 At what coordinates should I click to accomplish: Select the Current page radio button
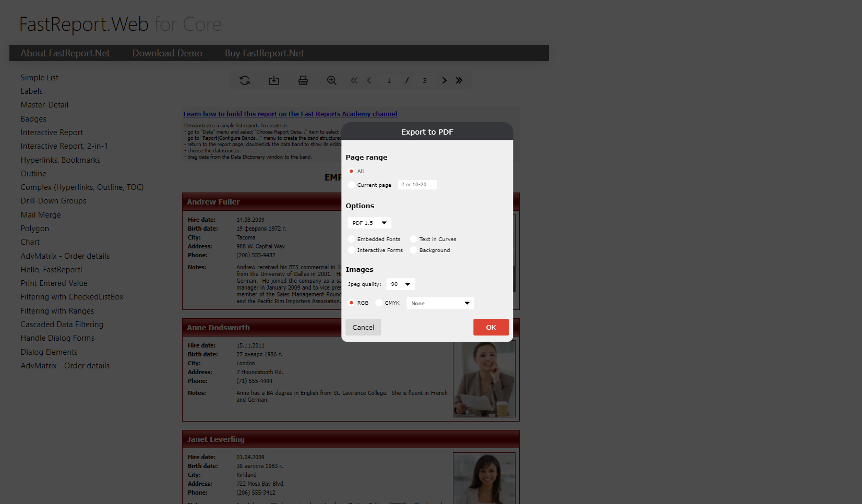coord(351,185)
